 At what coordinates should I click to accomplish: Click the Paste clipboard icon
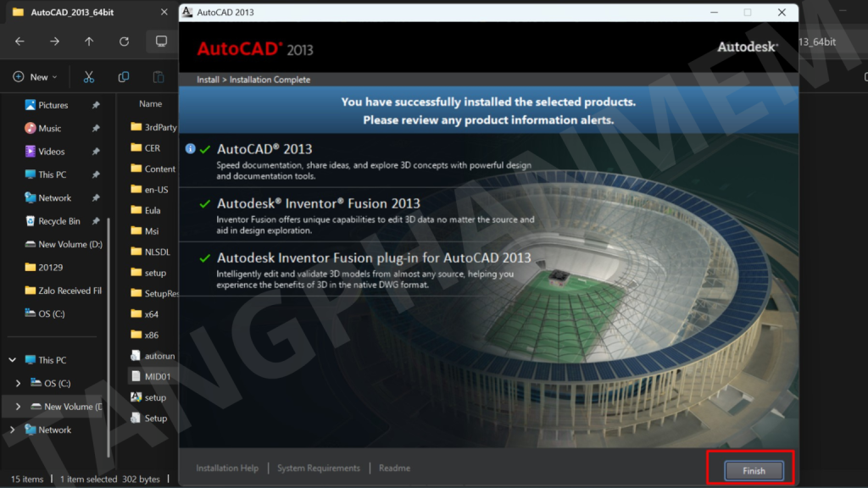[x=159, y=77]
